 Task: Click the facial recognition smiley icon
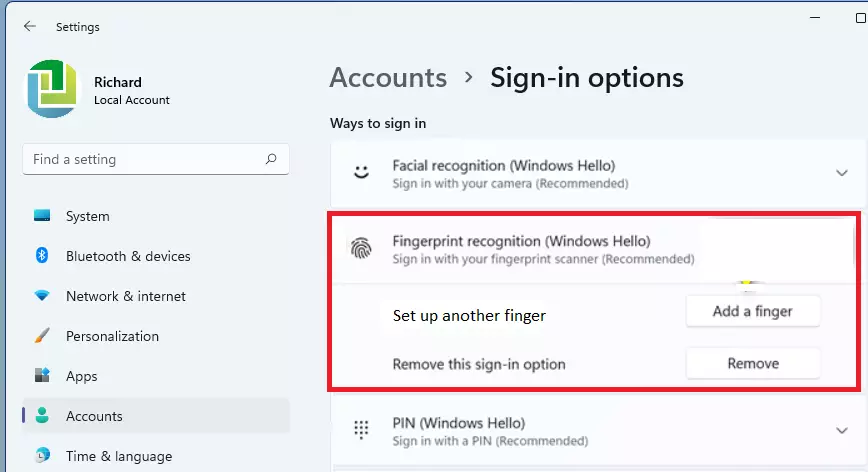[361, 173]
